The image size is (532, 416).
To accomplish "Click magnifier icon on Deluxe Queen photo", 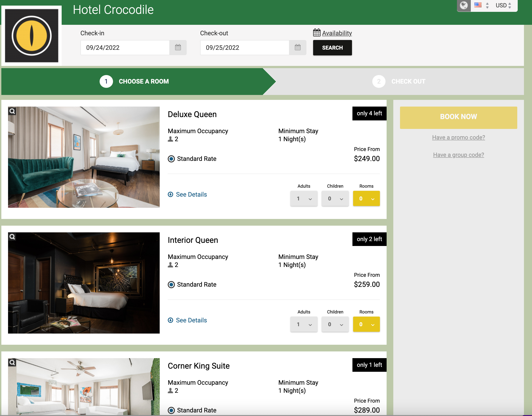I will (12, 111).
